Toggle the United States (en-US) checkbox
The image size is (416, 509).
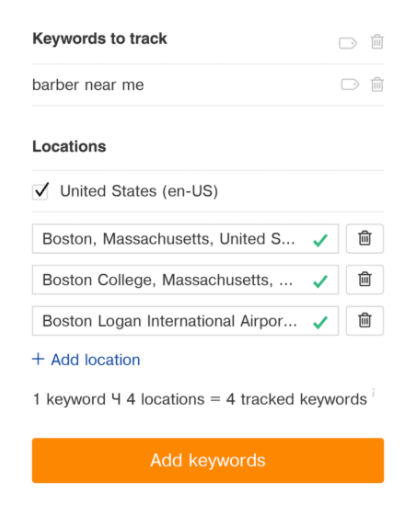coord(40,191)
